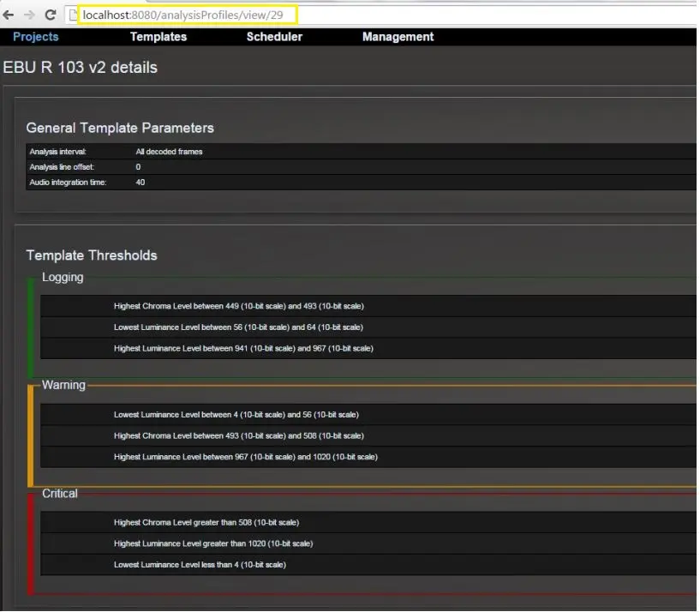
Task: Select Highest Chroma Level greater than 508
Action: coord(206,522)
